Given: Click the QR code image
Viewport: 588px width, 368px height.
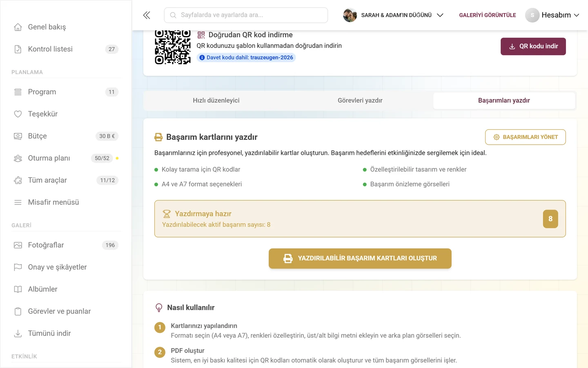Looking at the screenshot, I should (173, 47).
